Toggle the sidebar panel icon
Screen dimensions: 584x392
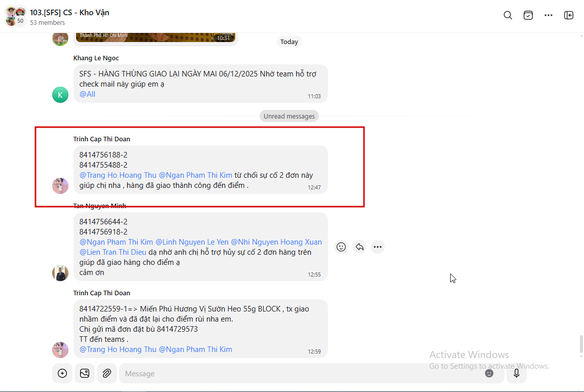pyautogui.click(x=569, y=15)
